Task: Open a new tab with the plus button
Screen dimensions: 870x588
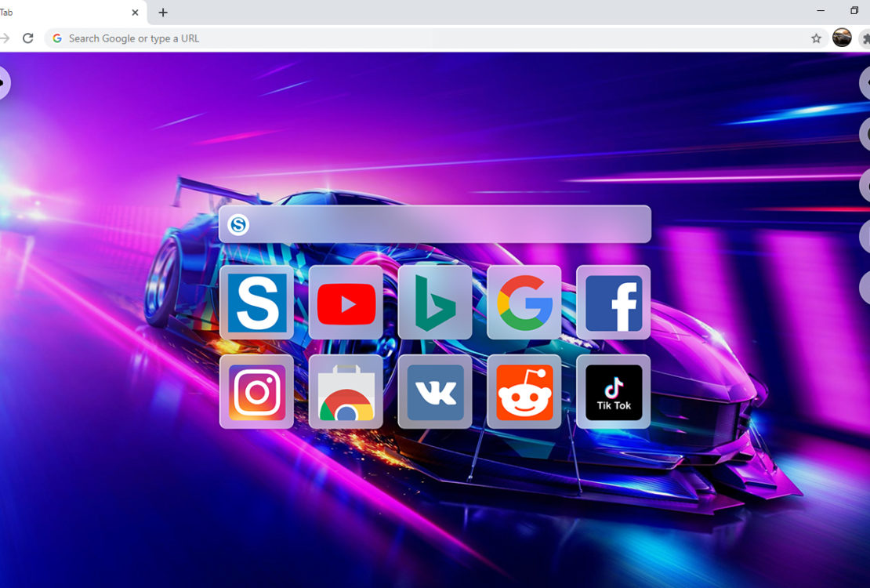Action: click(x=163, y=13)
